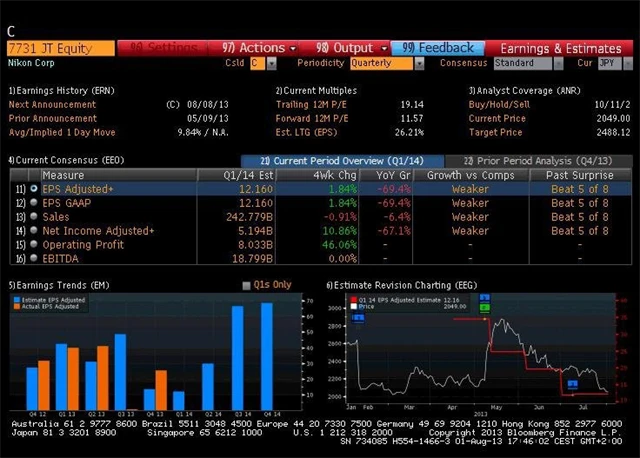This screenshot has height=458, width=640.
Task: Click the Forward 12M P/E value 11.57
Action: pos(412,118)
